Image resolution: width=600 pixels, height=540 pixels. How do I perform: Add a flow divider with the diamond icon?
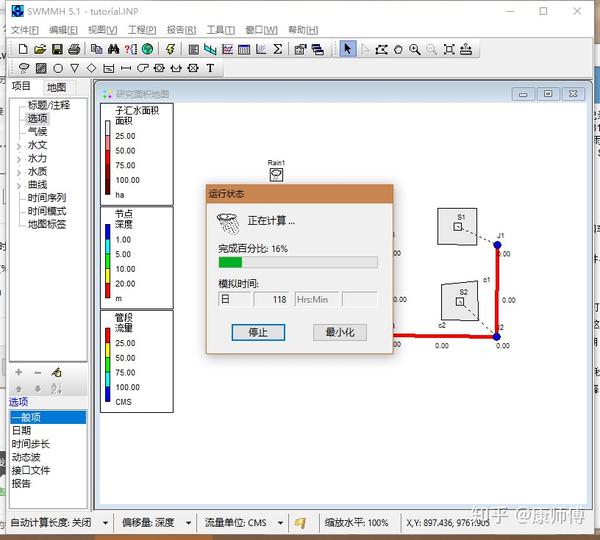(x=91, y=68)
